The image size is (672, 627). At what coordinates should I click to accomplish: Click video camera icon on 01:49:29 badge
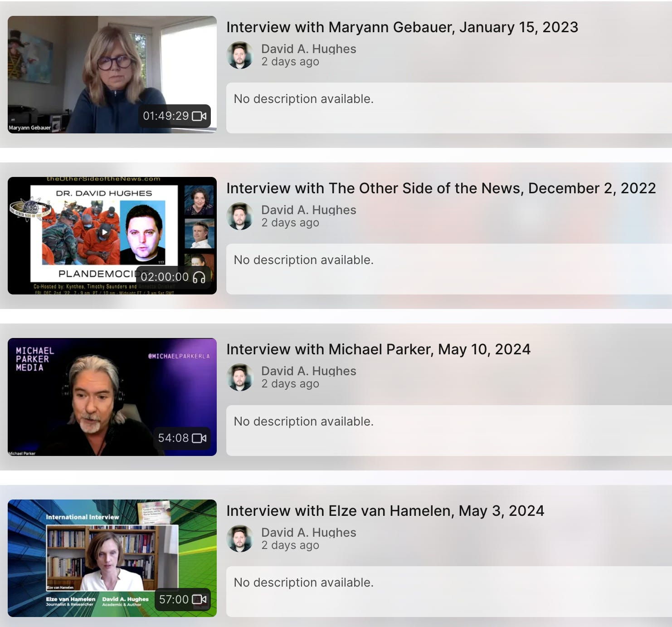tap(199, 116)
